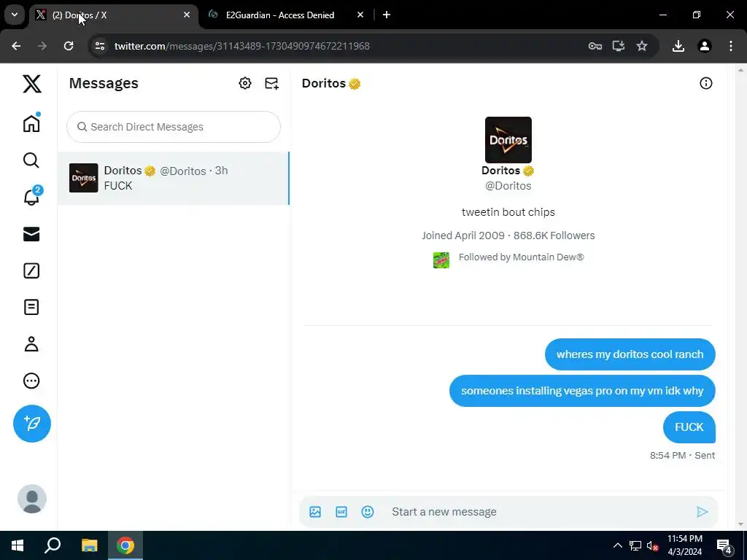Click the blue compose Post button
Viewport: 747px width, 560px height.
click(32, 424)
